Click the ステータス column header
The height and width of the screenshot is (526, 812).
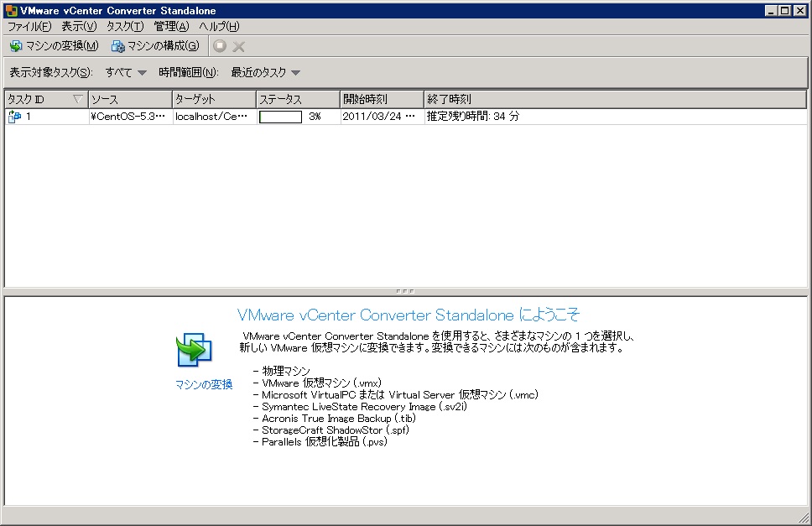click(299, 99)
